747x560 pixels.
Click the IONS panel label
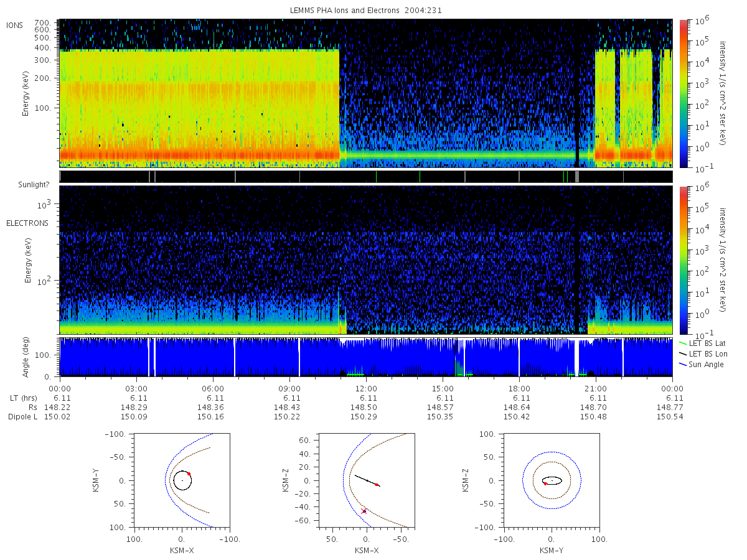[15, 25]
